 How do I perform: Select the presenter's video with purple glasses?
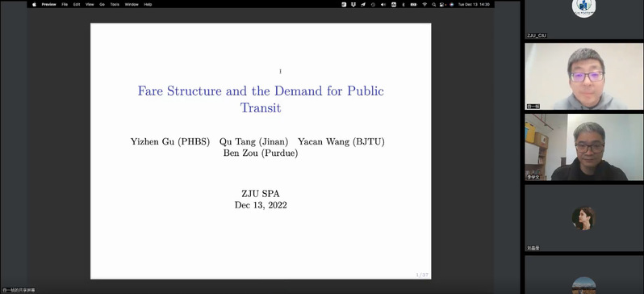pos(583,76)
